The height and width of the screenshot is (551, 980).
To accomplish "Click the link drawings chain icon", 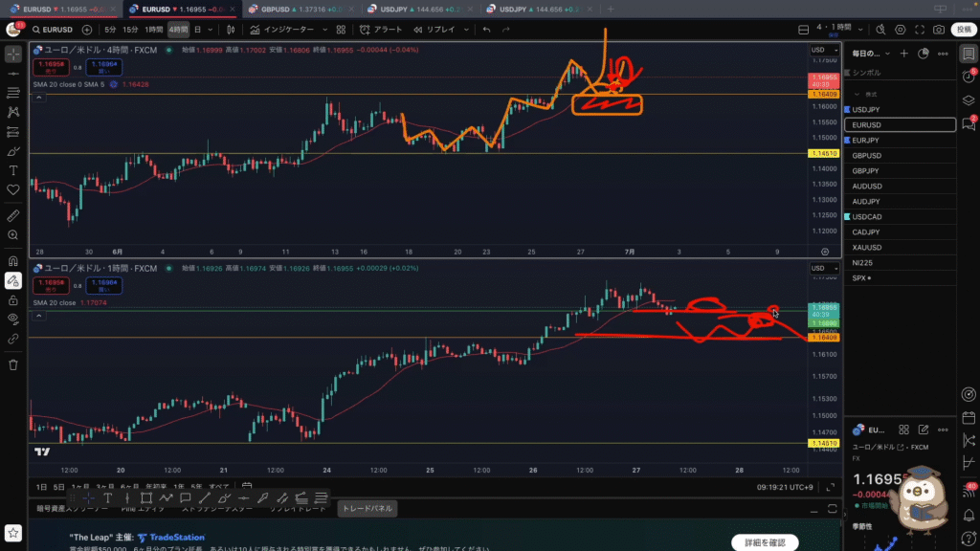I will [13, 339].
